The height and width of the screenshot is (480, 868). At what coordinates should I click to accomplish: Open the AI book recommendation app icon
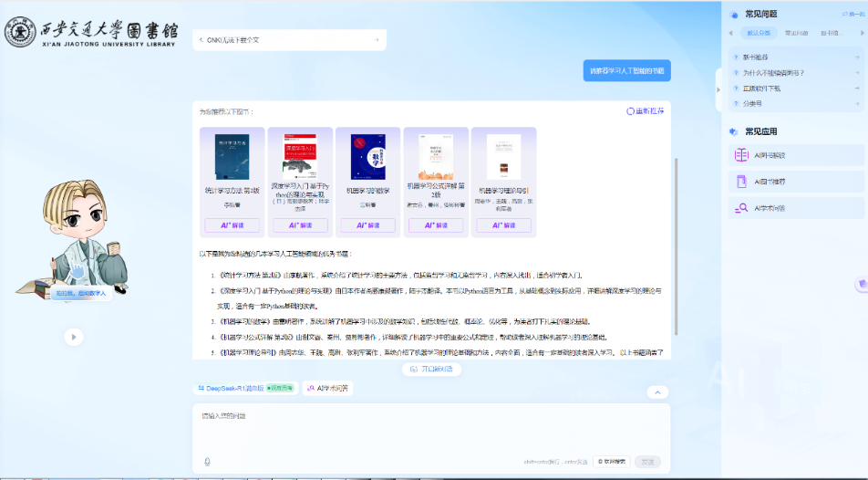tap(742, 182)
